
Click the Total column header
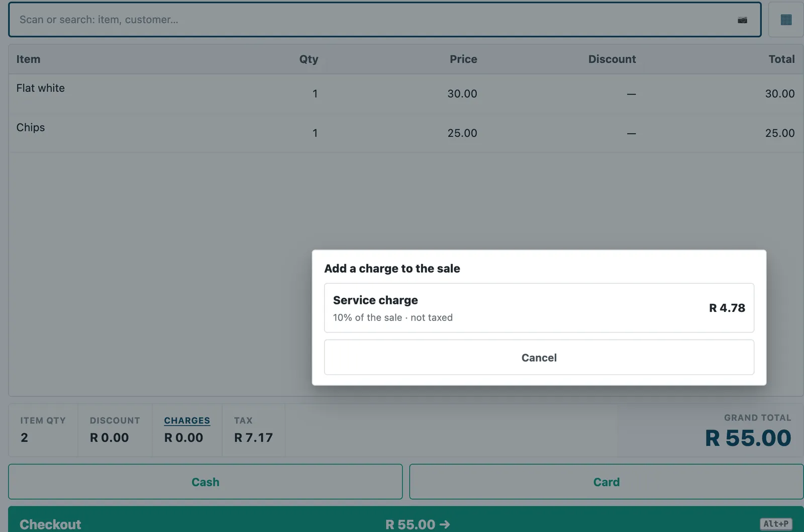pyautogui.click(x=781, y=59)
